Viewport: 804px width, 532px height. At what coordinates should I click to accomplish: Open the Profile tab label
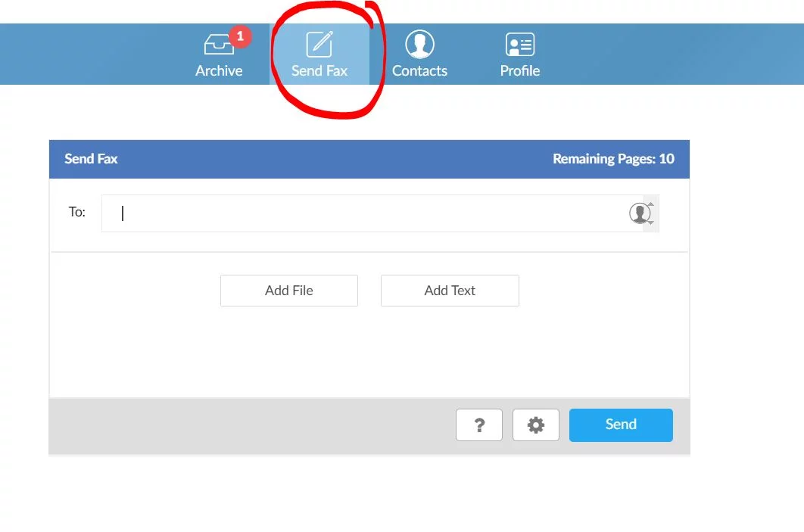point(520,71)
